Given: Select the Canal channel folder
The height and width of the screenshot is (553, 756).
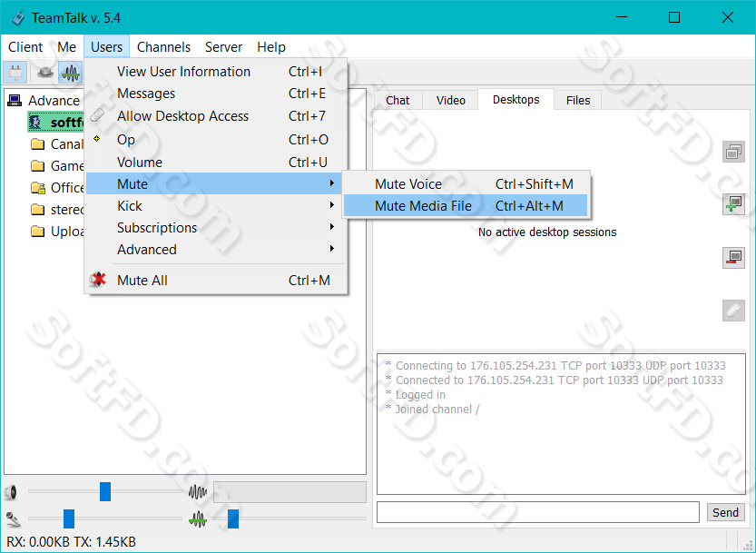Looking at the screenshot, I should tap(57, 144).
